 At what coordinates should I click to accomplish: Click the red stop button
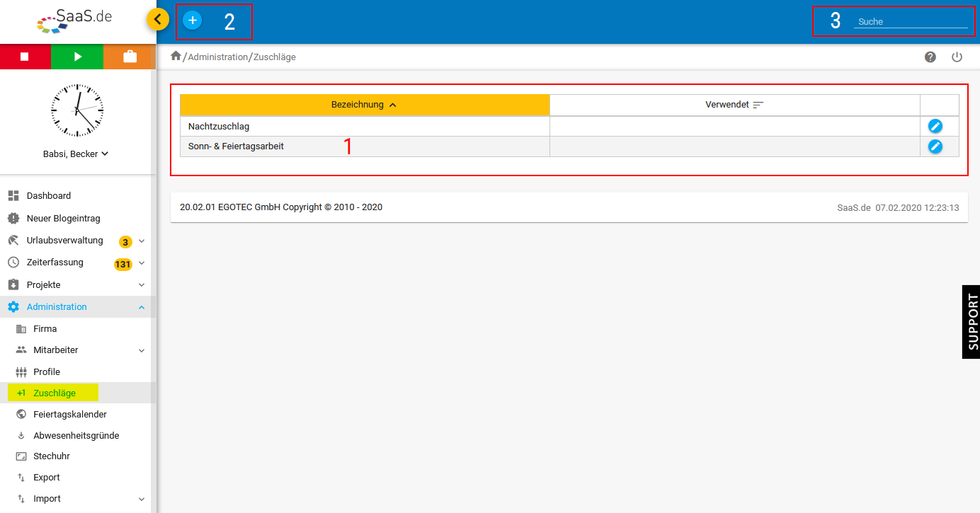click(25, 57)
